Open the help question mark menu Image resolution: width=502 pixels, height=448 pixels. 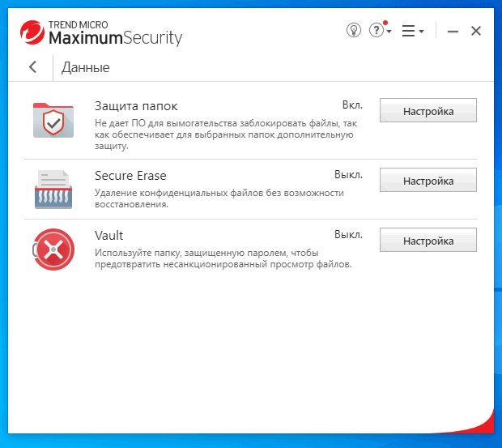click(x=380, y=30)
